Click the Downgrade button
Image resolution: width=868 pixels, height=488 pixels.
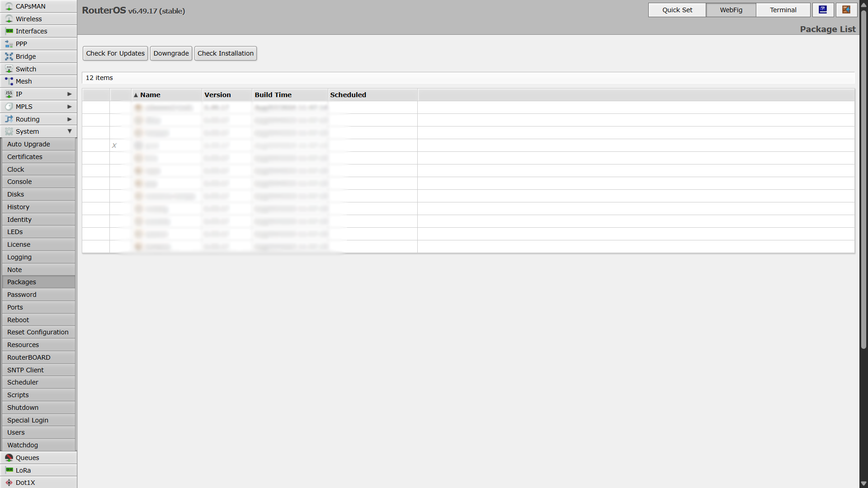(x=171, y=53)
